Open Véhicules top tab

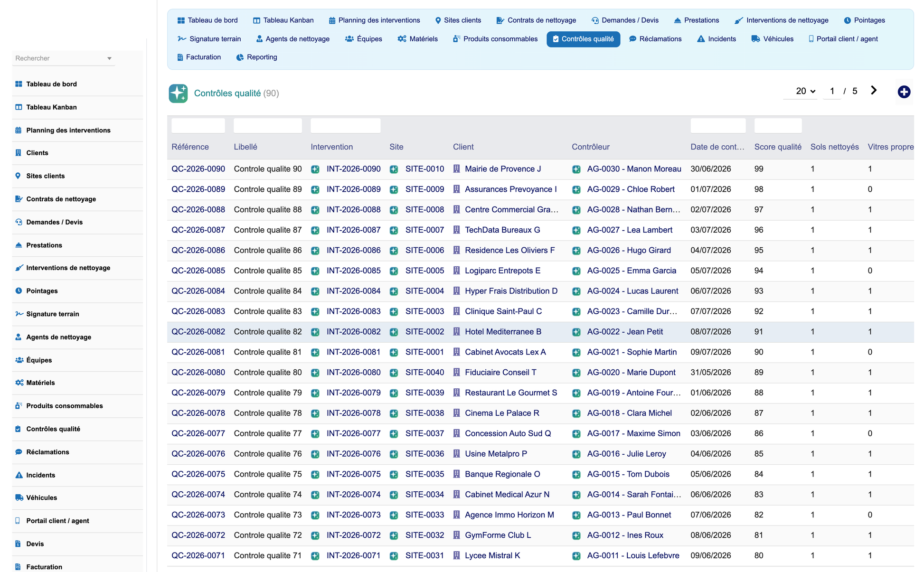pos(773,39)
